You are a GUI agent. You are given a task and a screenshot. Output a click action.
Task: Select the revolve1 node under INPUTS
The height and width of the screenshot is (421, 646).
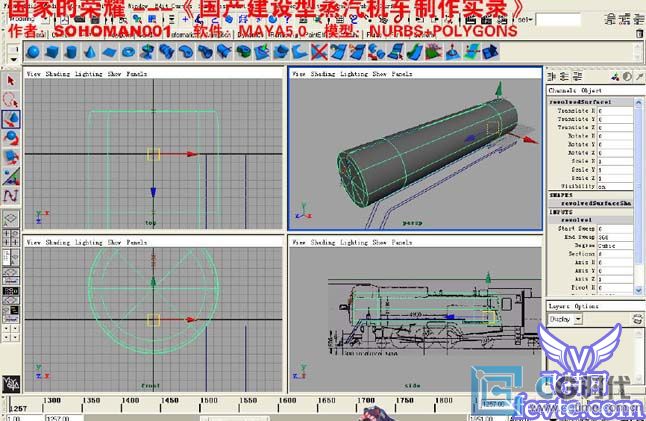[x=576, y=220]
